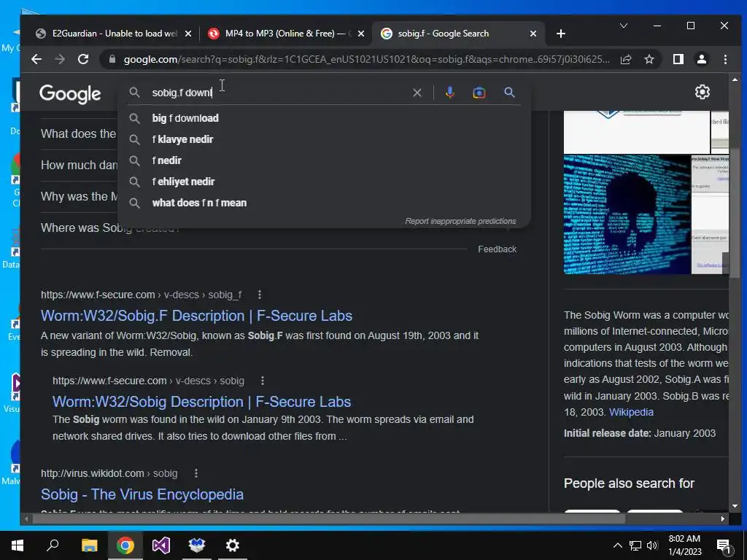Viewport: 747px width, 560px height.
Task: Click Report inappropriate predictions
Action: coord(460,221)
